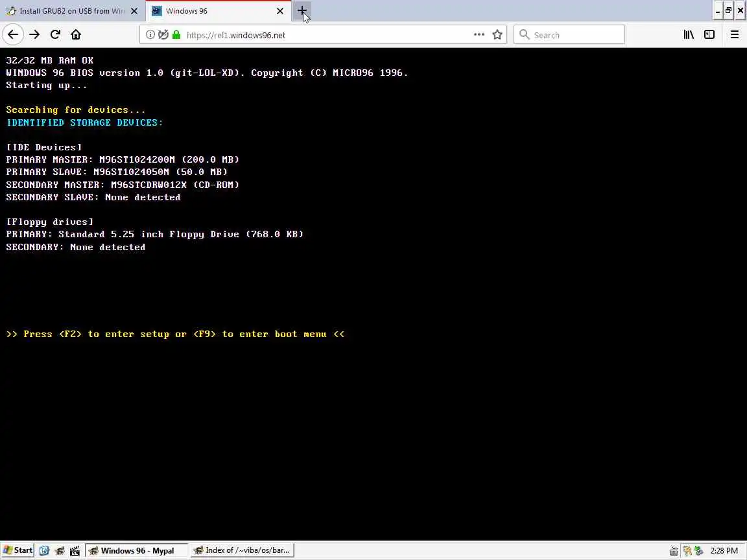Launch the second quick launch icon beside Start
Viewport: 747px width, 560px height.
click(x=60, y=551)
